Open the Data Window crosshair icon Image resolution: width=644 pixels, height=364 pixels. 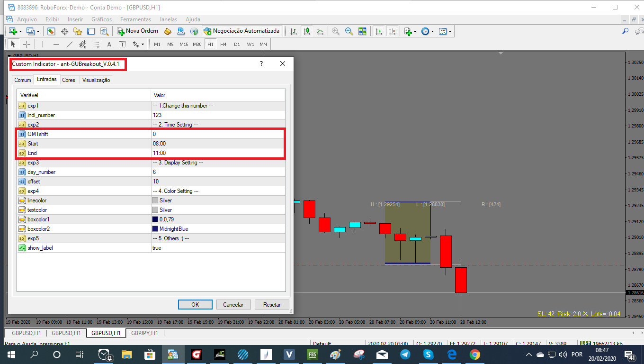click(x=65, y=31)
